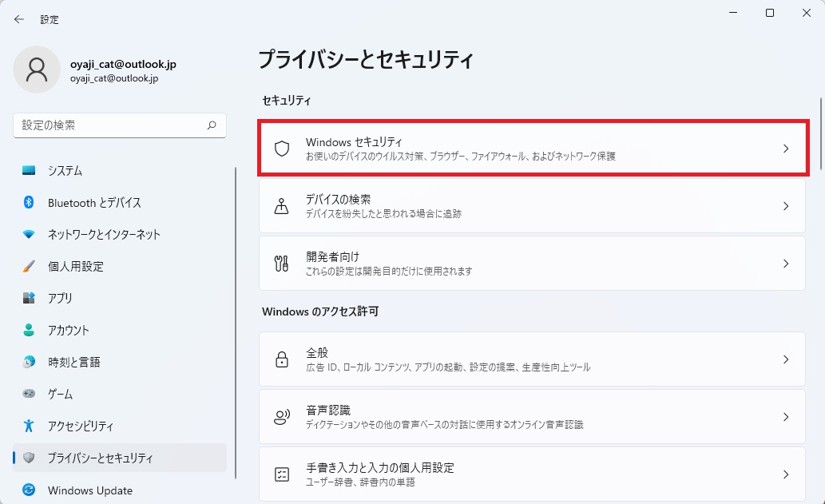Click the padlock icon for 全般
This screenshot has height=504, width=825.
point(282,359)
